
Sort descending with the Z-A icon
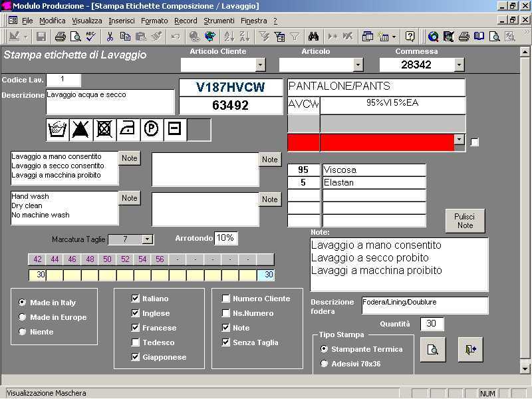[244, 37]
